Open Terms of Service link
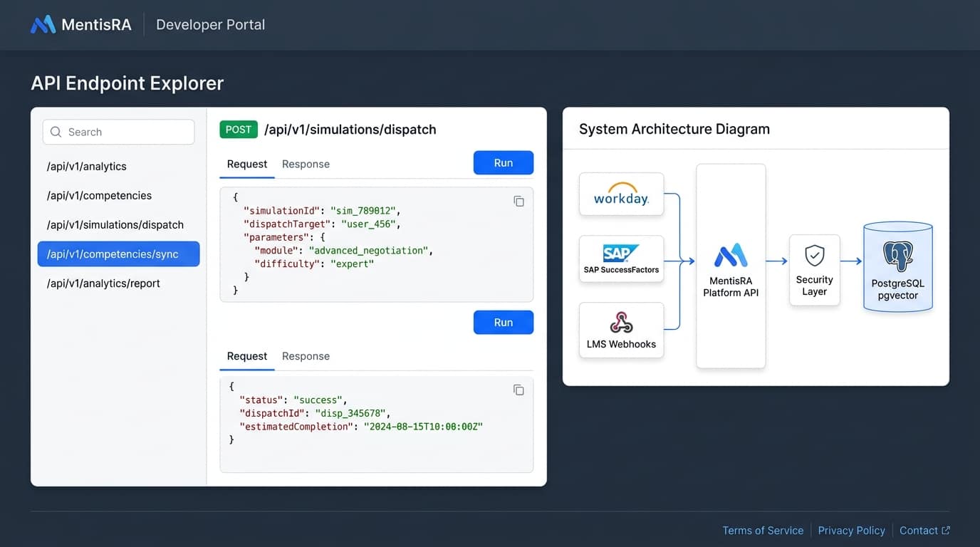This screenshot has width=980, height=547. coord(763,531)
